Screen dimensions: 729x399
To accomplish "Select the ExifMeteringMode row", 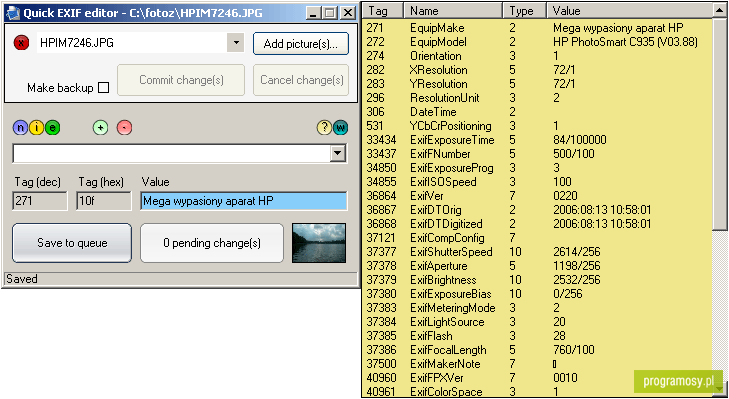I will coord(537,308).
